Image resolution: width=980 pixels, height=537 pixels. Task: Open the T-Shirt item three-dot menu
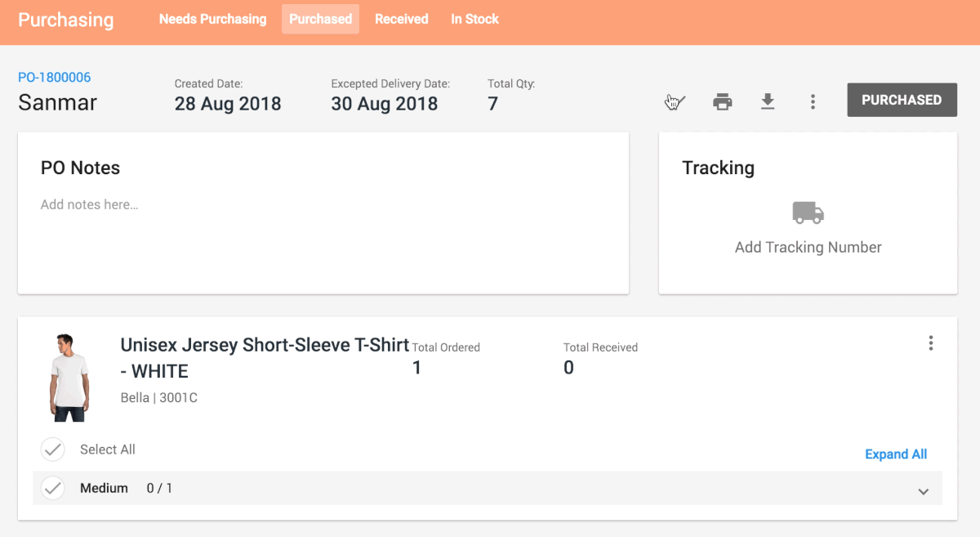tap(930, 343)
